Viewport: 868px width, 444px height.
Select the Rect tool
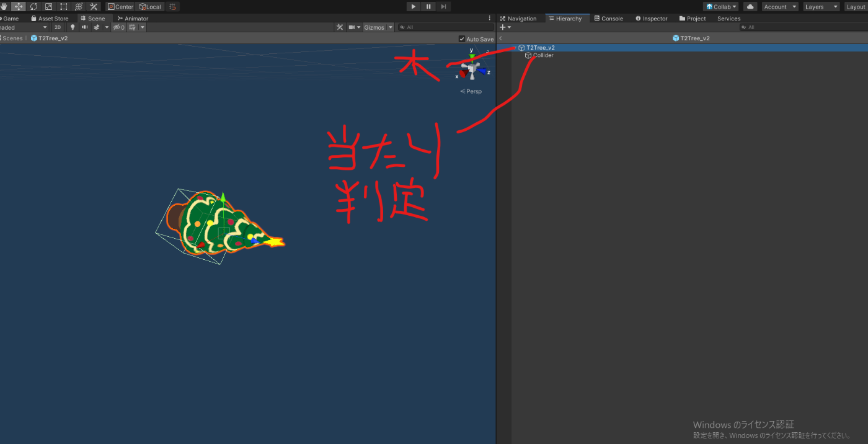(63, 6)
